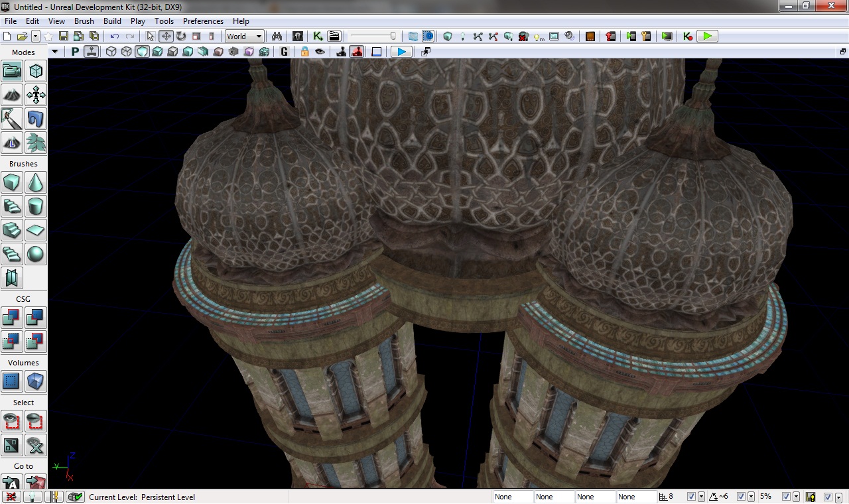This screenshot has height=504, width=849.
Task: Choose the Sphere brush in Brushes panel
Action: tap(36, 254)
